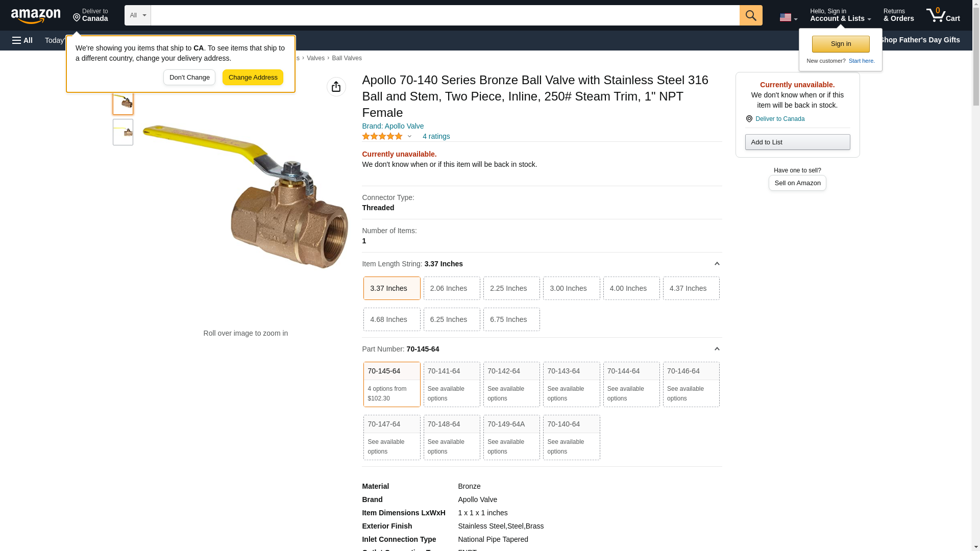Collapse the Item Length String section
Image resolution: width=980 pixels, height=551 pixels.
717,264
